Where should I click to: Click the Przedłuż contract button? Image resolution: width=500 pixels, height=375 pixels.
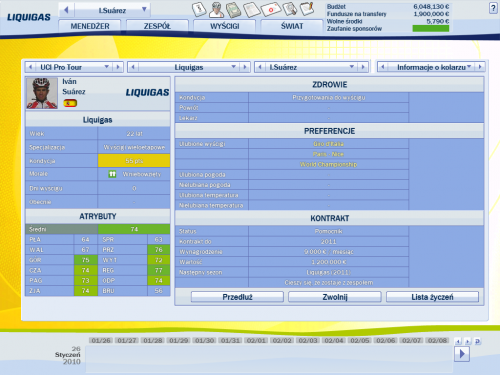click(237, 297)
